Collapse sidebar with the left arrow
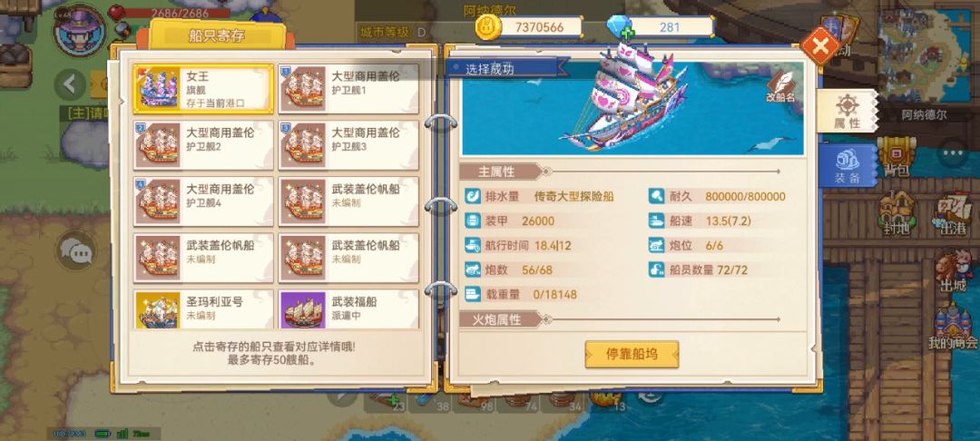 click(70, 84)
